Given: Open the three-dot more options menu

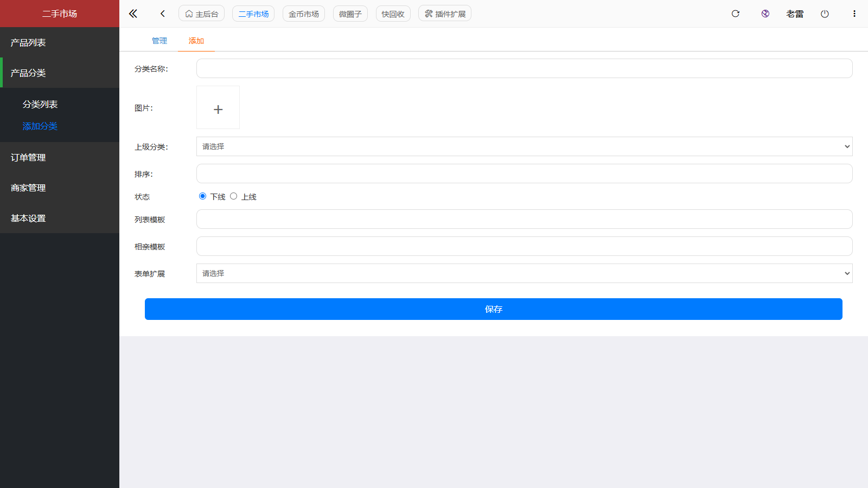Looking at the screenshot, I should click(x=854, y=14).
